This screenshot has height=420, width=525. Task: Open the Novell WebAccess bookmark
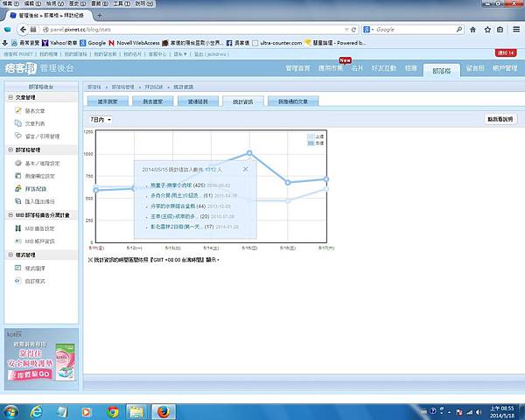(134, 43)
